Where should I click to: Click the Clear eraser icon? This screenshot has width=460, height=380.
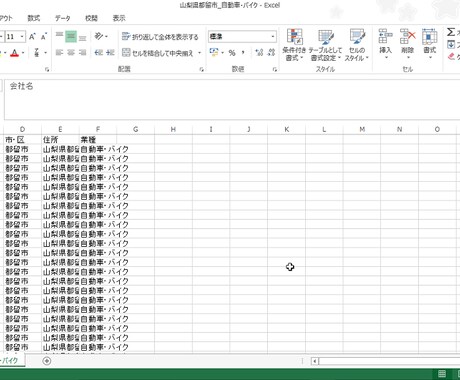451,56
